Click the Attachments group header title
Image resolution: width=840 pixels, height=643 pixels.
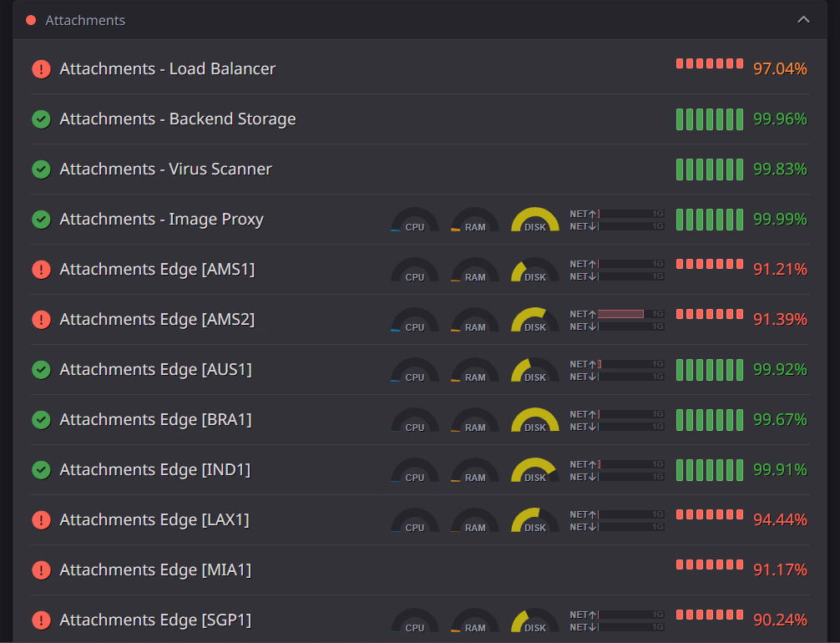click(85, 20)
